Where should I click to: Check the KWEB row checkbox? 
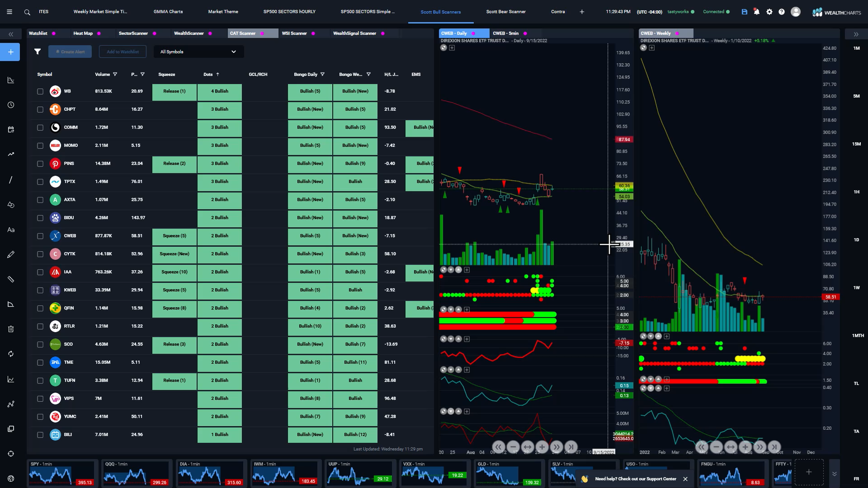[x=40, y=290]
